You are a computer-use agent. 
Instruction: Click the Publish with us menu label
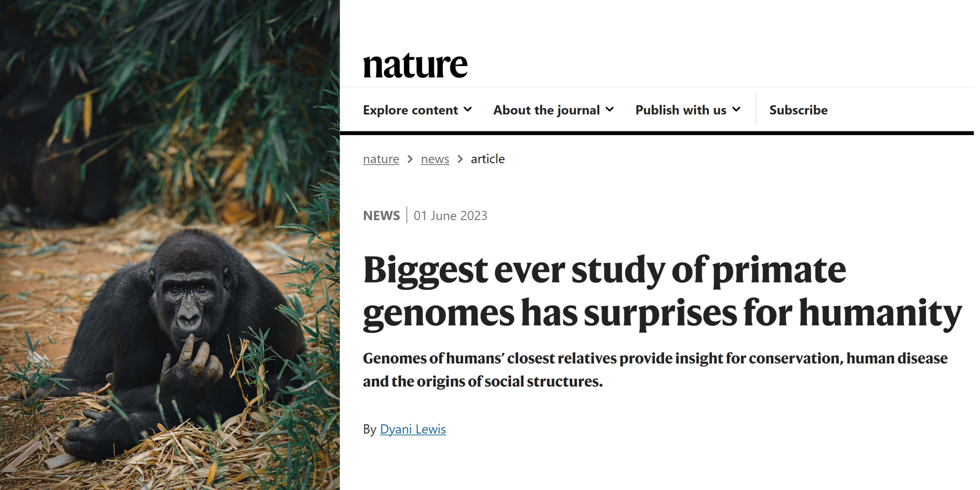(x=681, y=110)
